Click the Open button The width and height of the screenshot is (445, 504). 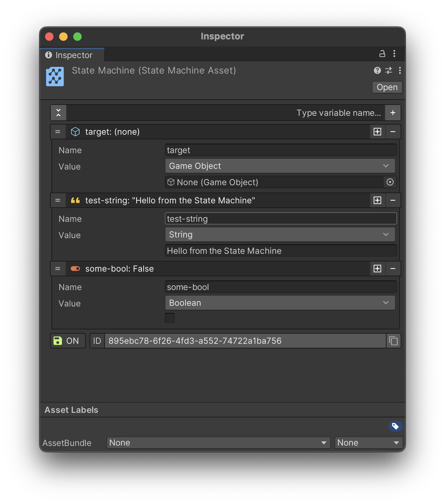(387, 87)
